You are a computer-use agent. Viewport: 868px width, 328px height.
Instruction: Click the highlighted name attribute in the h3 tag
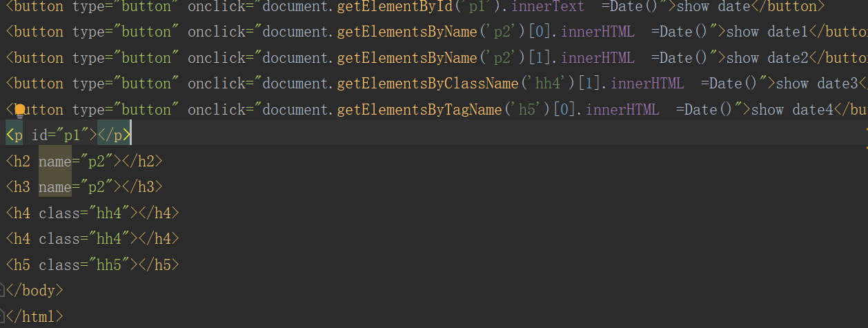tap(55, 187)
